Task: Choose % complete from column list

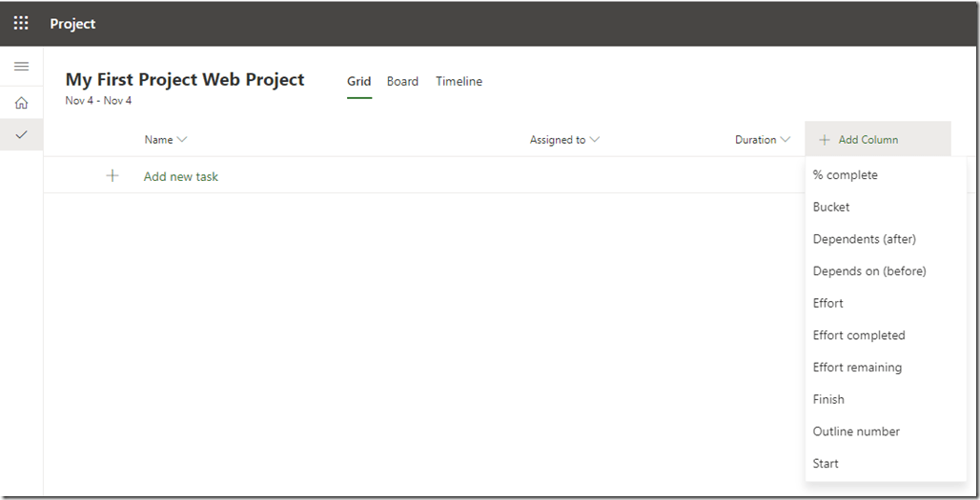Action: (x=845, y=175)
